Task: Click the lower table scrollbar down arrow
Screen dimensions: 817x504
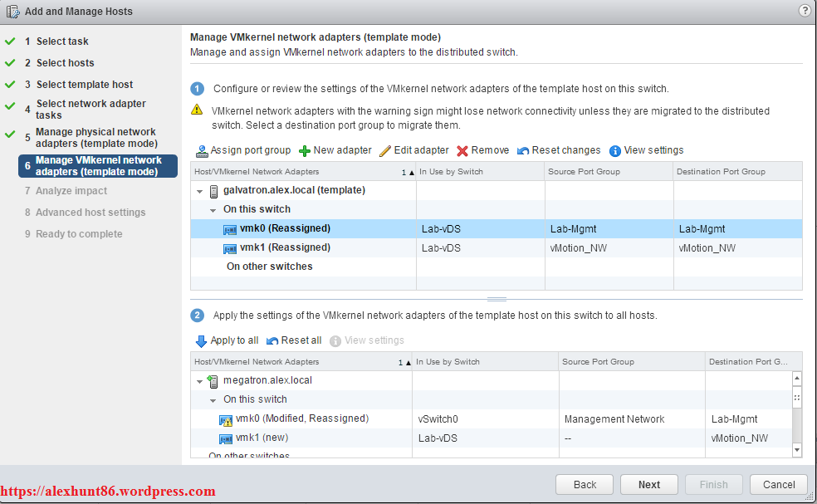Action: tap(797, 449)
